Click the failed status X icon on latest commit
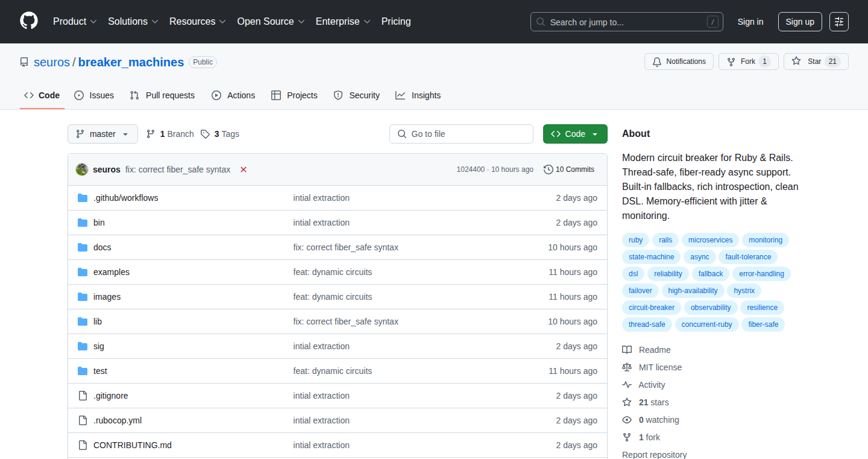This screenshot has width=868, height=459. pyautogui.click(x=244, y=169)
